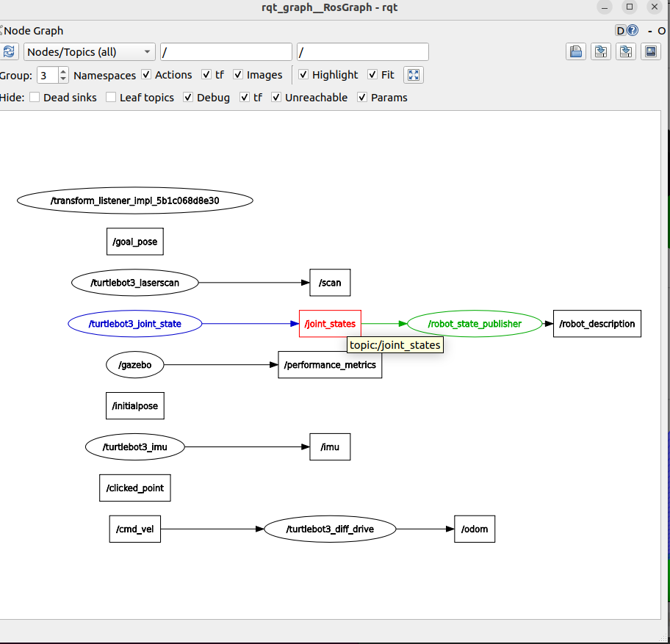Select the /clicked_point topic box

135,488
